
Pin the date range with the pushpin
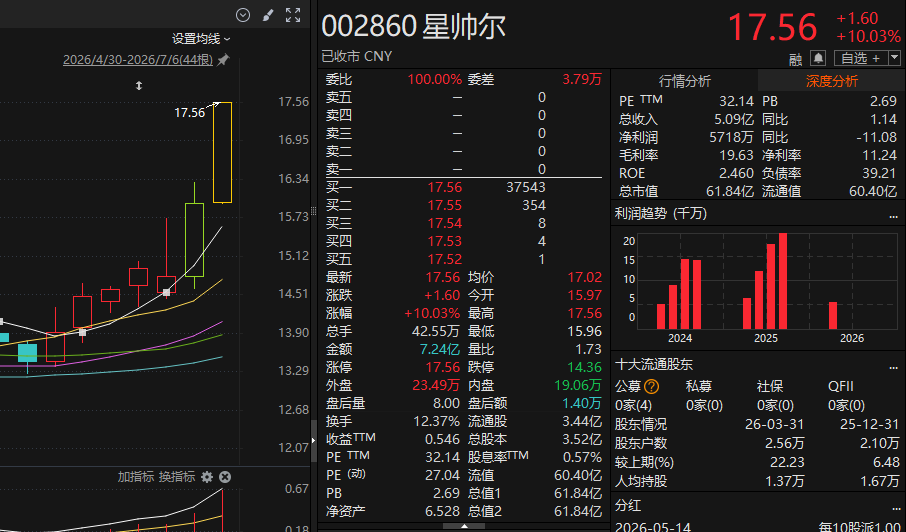(x=223, y=59)
